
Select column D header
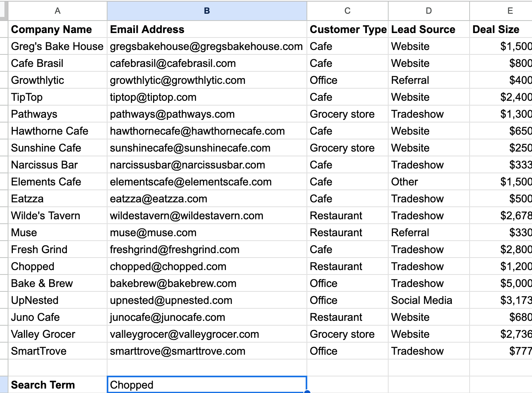[428, 11]
